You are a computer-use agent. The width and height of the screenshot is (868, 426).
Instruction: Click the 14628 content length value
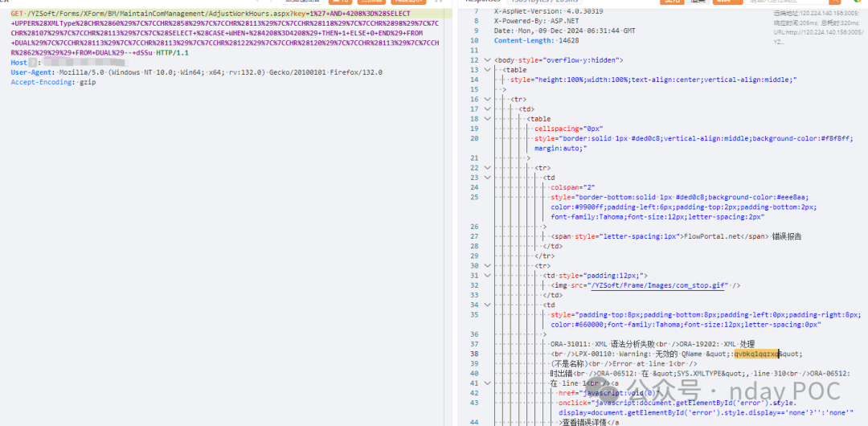pyautogui.click(x=568, y=40)
